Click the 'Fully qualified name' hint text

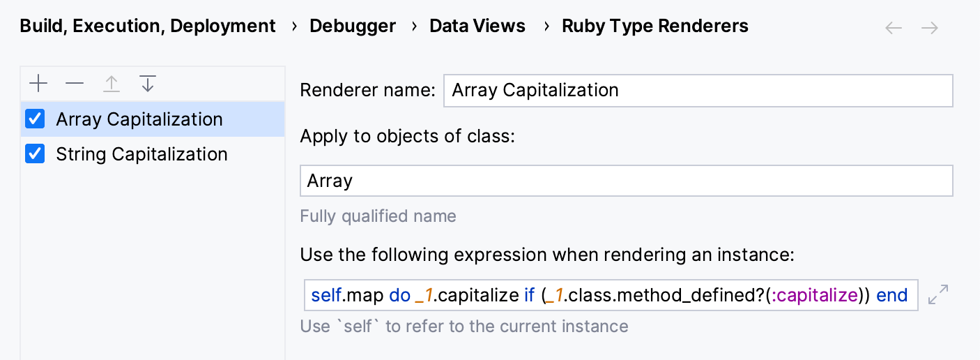pyautogui.click(x=378, y=216)
